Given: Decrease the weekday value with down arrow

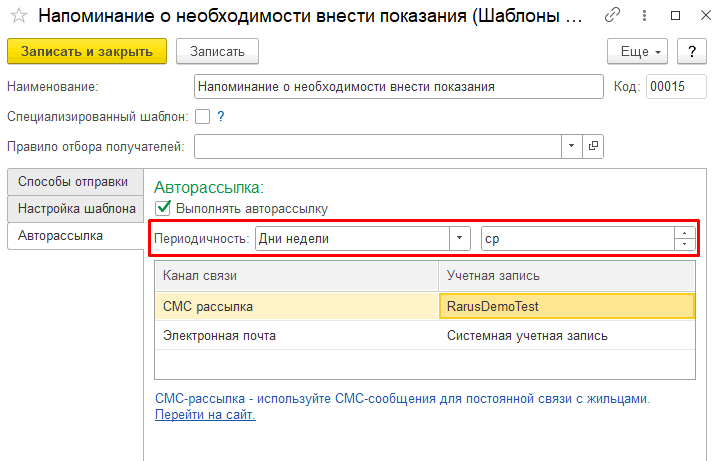Looking at the screenshot, I should coord(685,244).
